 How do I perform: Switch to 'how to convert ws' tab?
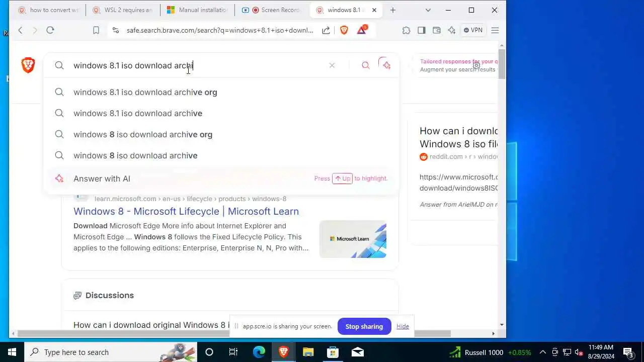tap(48, 10)
